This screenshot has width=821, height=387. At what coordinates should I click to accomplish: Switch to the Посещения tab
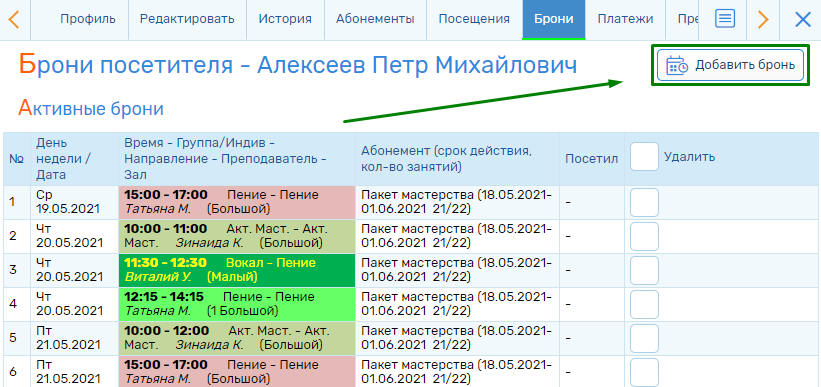(474, 20)
